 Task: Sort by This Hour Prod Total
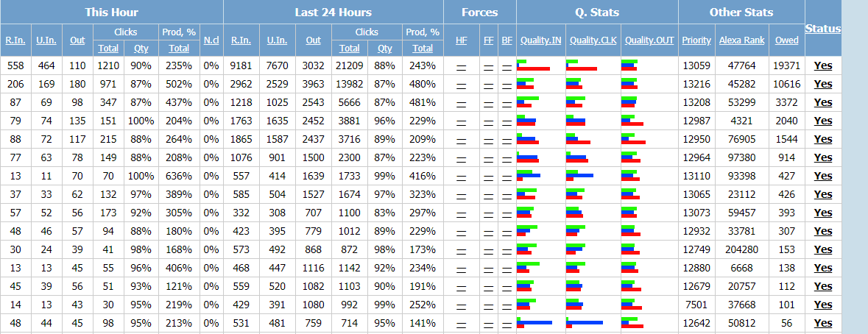tap(179, 48)
